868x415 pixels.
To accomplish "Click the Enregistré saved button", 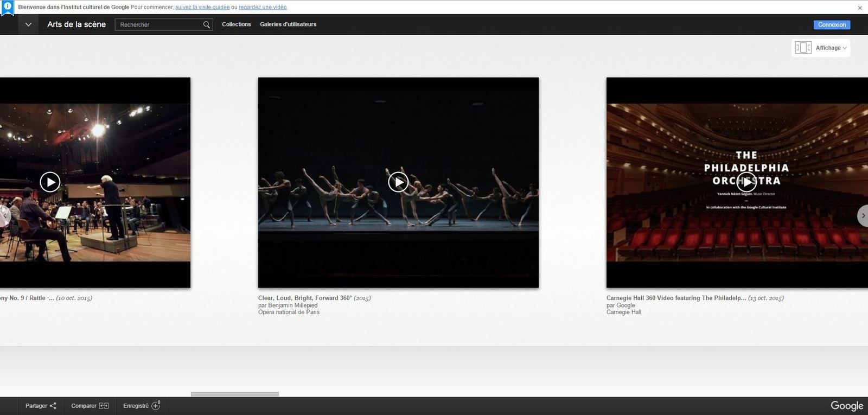I will (x=142, y=406).
